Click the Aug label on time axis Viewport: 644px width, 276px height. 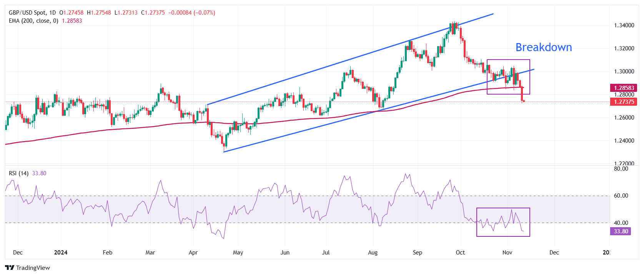(373, 253)
